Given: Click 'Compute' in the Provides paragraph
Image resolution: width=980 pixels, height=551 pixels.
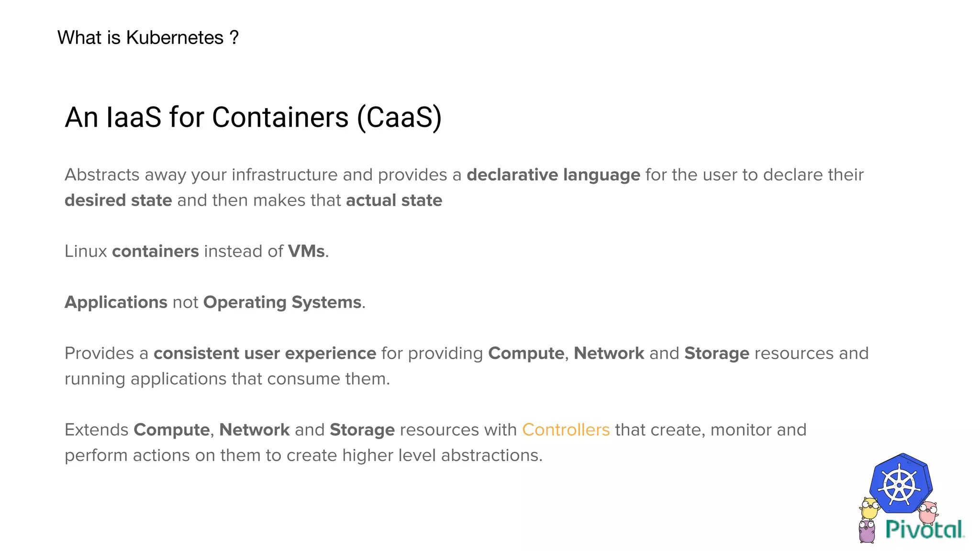Looking at the screenshot, I should click(526, 353).
